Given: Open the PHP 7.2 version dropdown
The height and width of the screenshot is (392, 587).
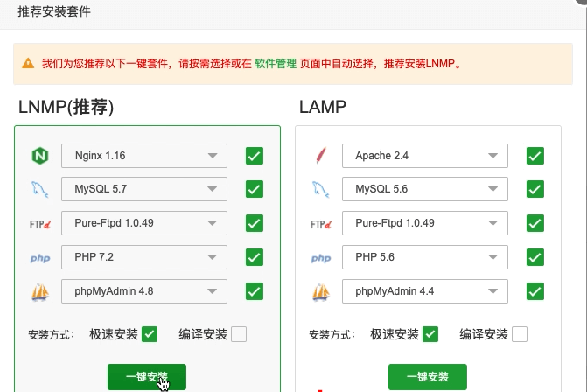Looking at the screenshot, I should tap(144, 257).
